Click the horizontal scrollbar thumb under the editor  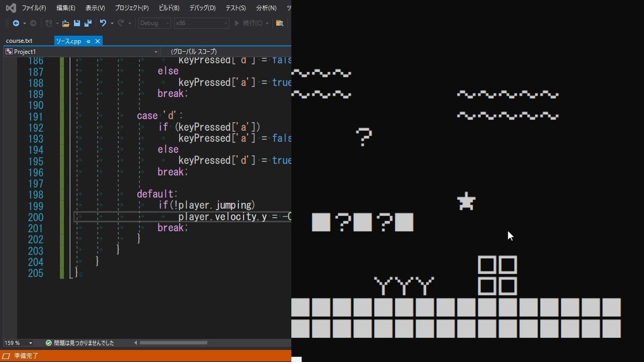174,343
